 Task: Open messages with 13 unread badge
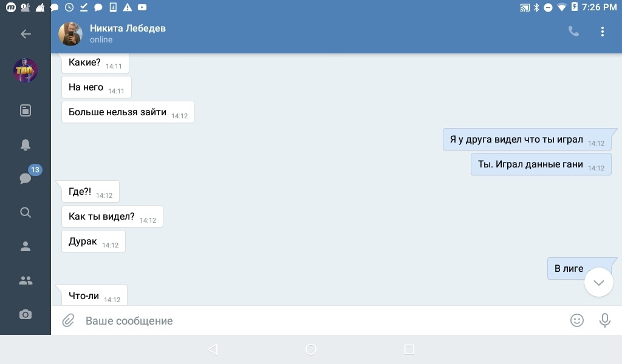pyautogui.click(x=26, y=178)
